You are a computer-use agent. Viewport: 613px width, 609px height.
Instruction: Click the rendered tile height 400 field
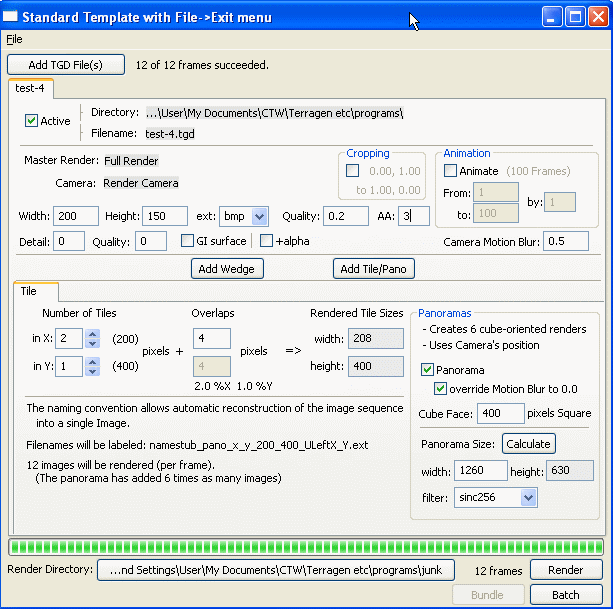click(376, 366)
